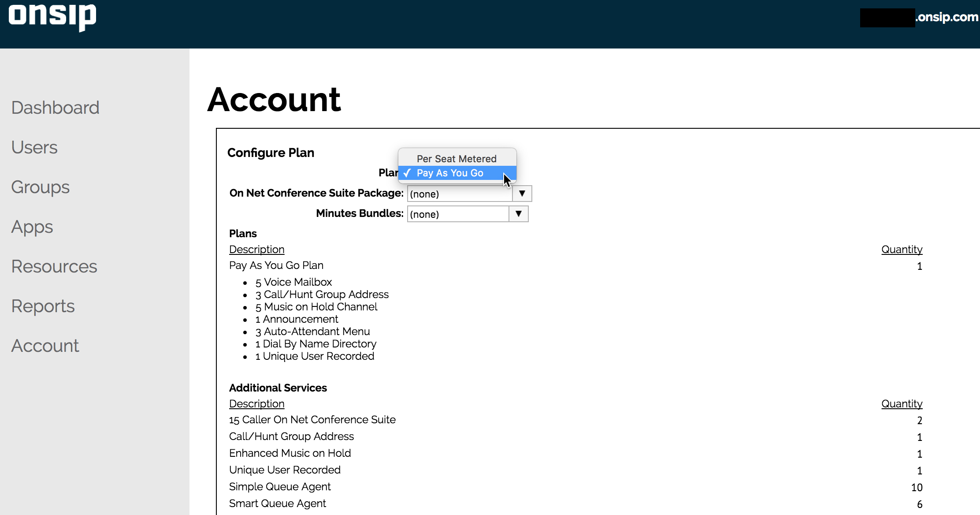Expand the Minutes Bundles dropdown
Viewport: 980px width, 515px height.
468,214
